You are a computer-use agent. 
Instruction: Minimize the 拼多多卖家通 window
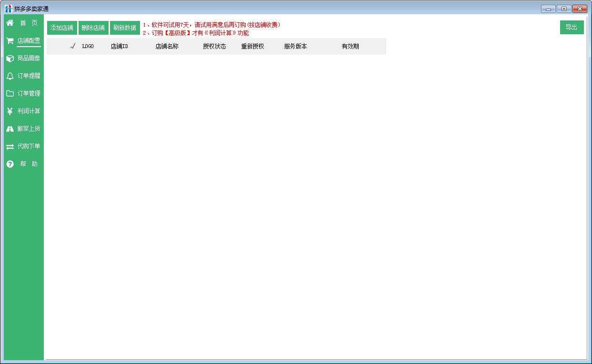[548, 9]
